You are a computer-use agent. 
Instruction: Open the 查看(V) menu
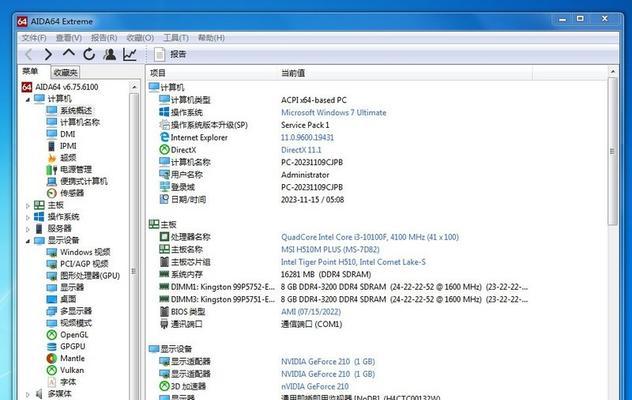tap(69, 38)
